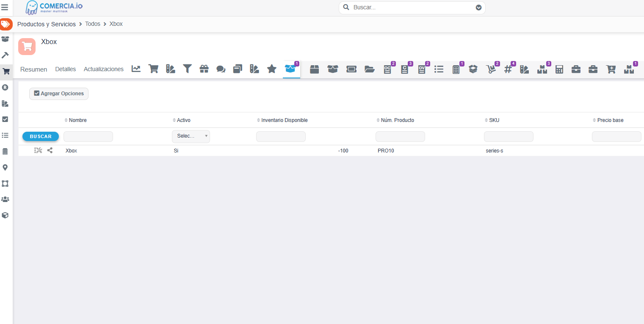Click the wrench tools icon in Xbox row

click(x=38, y=150)
